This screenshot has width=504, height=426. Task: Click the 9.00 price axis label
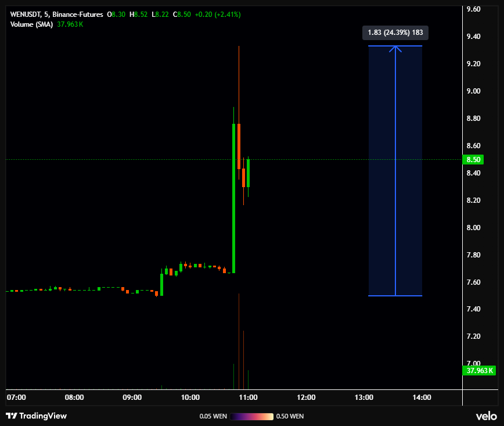pyautogui.click(x=473, y=91)
